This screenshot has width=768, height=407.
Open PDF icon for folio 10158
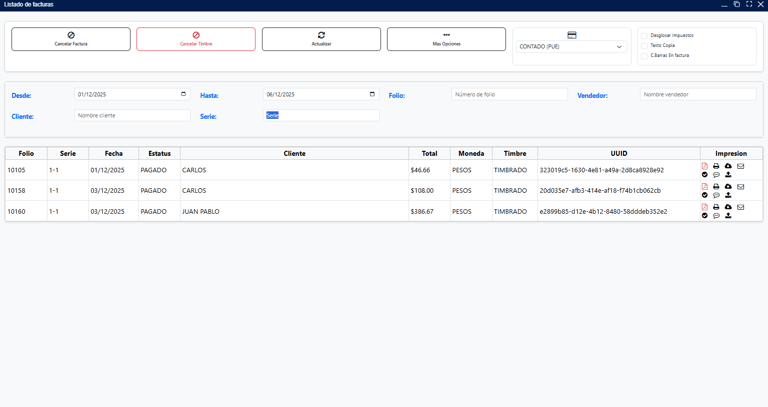point(704,187)
